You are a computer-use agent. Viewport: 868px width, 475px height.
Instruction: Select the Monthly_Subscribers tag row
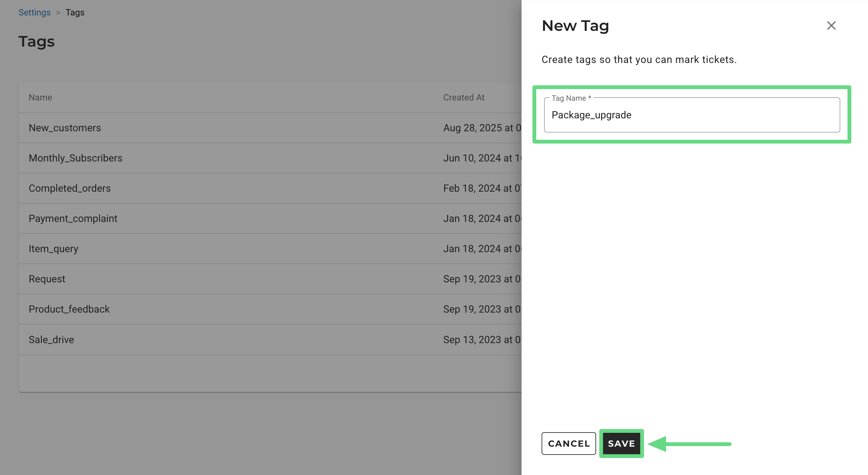(76, 158)
